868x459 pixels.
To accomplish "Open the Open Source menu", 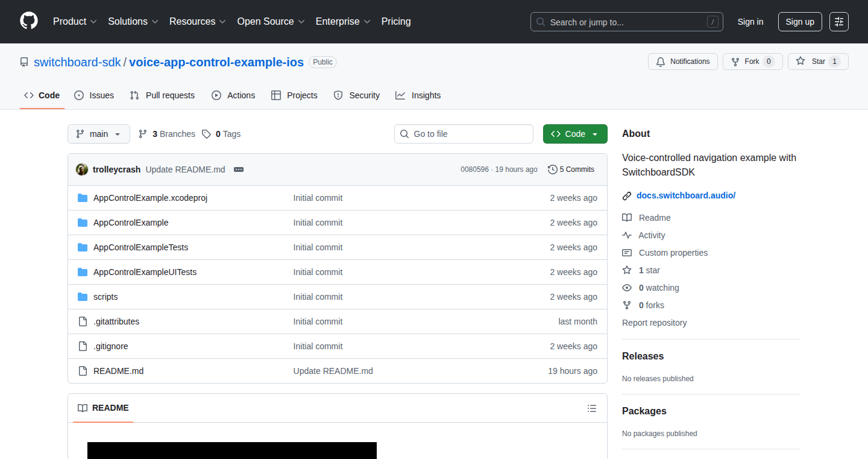I will coord(271,22).
